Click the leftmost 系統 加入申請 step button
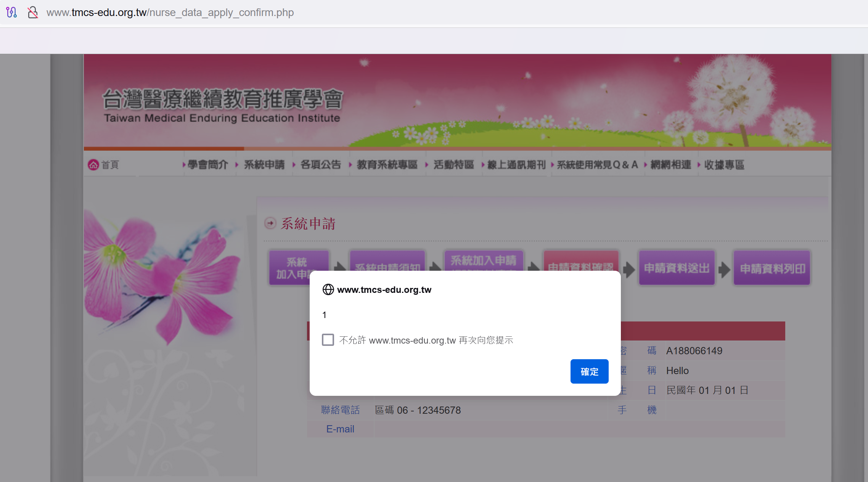 [298, 268]
